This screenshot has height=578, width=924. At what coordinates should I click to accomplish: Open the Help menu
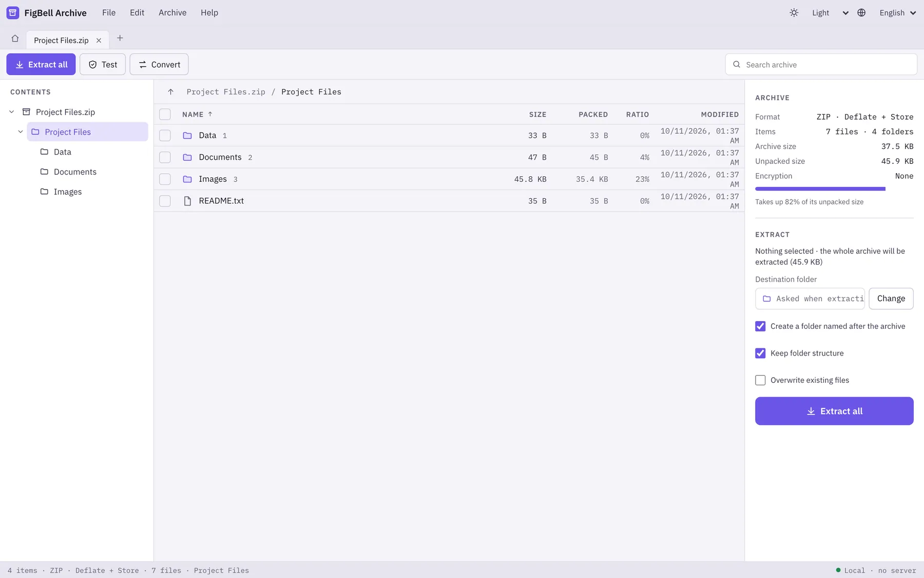point(209,13)
